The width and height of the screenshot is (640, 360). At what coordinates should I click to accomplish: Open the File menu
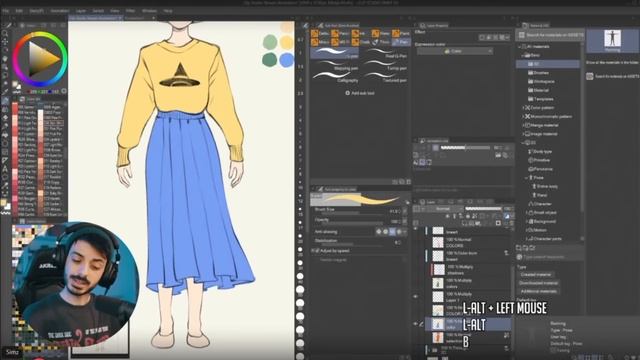pos(6,11)
